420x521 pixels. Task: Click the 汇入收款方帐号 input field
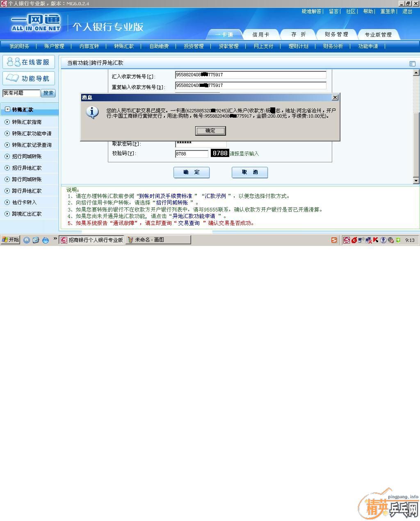point(251,75)
